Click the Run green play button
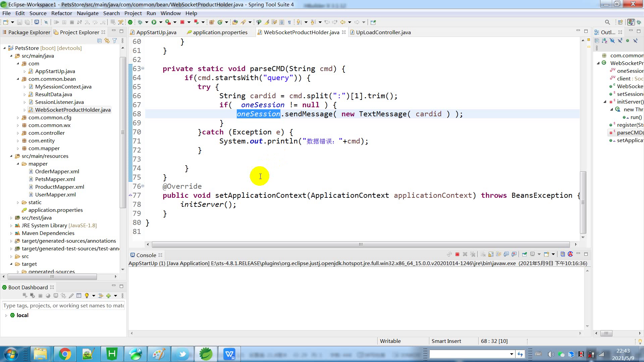The width and height of the screenshot is (644, 362). tap(154, 22)
